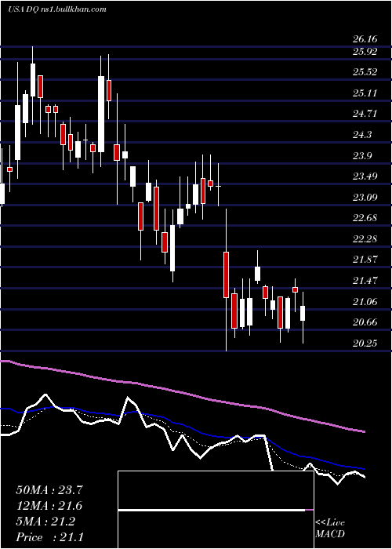The height and width of the screenshot is (549, 392).
Task: Click the 21.06 price axis label
Action: coord(365,302)
